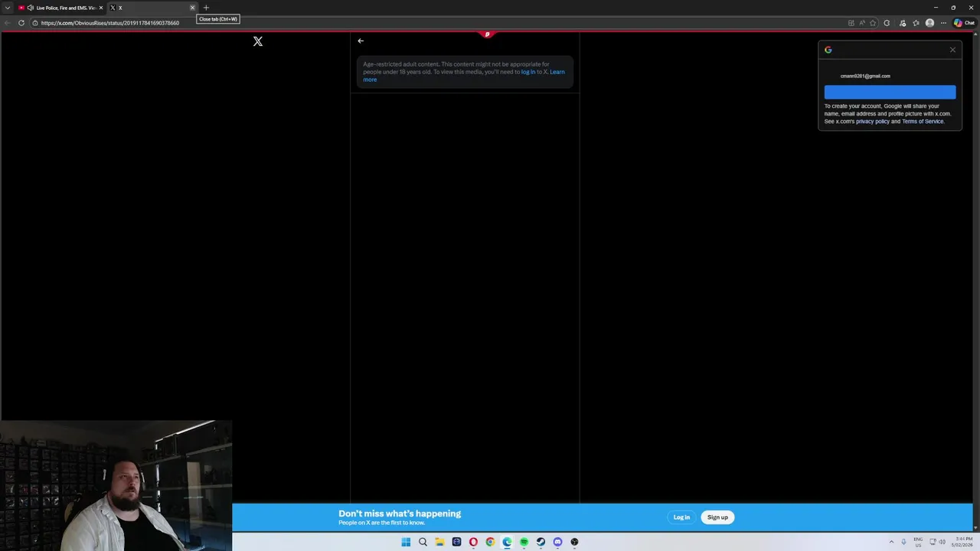Close the X tab

coord(192,8)
